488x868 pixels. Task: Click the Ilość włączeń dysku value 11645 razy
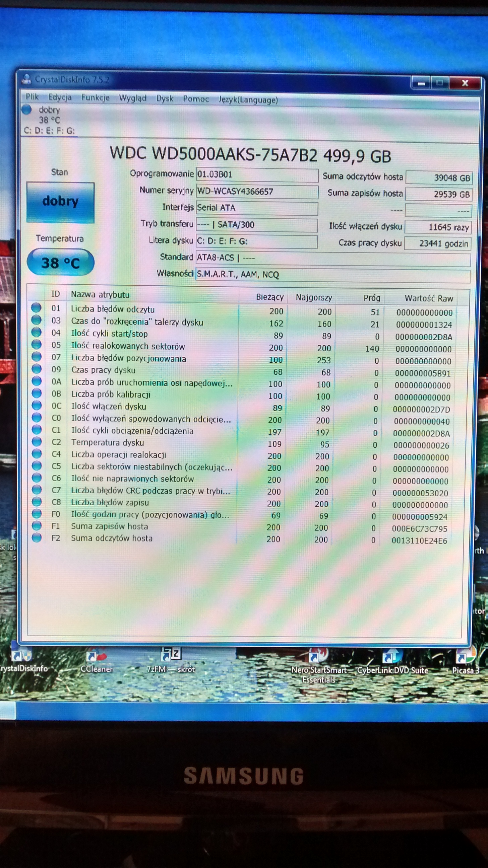pyautogui.click(x=438, y=227)
